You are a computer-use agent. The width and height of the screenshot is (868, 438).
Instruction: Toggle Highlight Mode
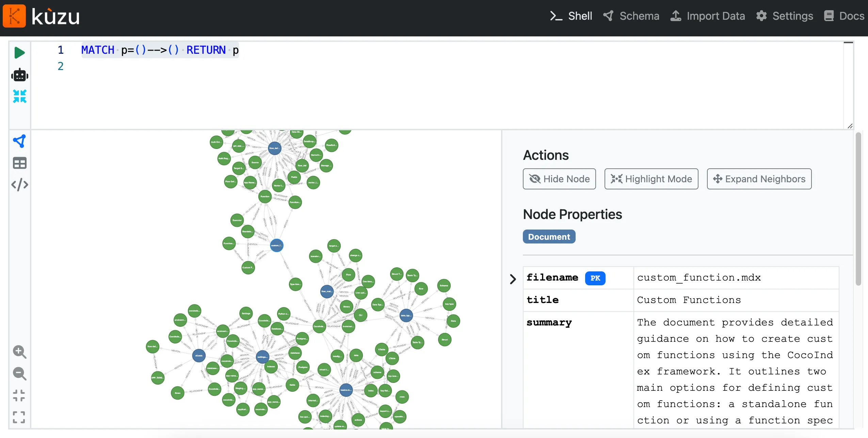tap(651, 179)
